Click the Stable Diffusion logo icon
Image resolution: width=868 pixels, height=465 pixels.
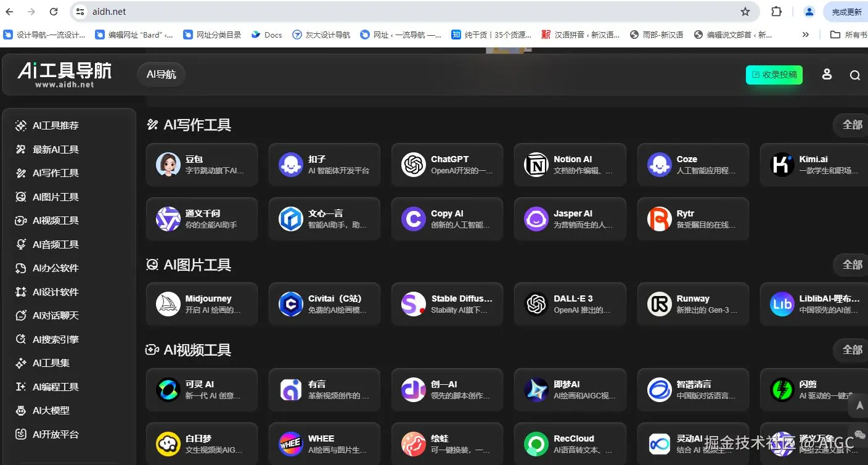click(413, 304)
